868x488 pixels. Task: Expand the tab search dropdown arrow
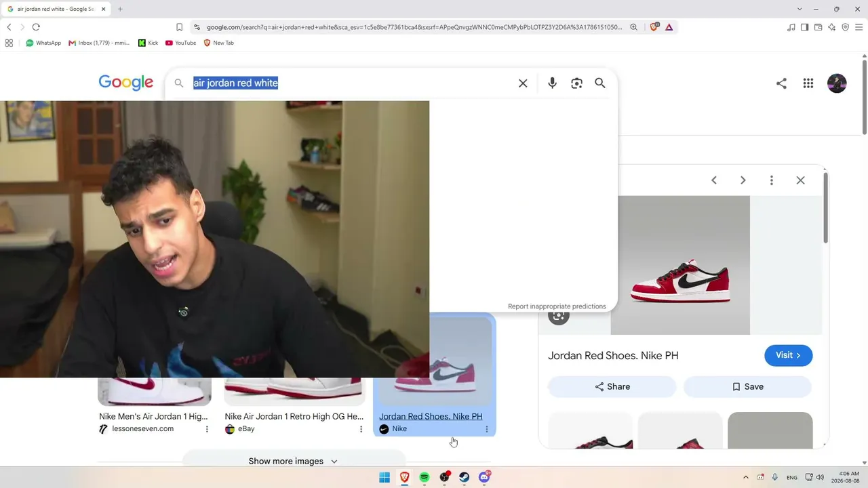click(800, 9)
